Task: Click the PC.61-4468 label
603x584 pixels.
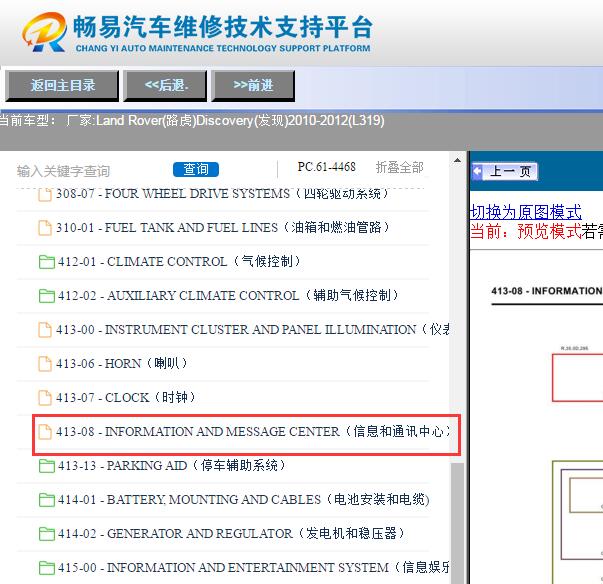Action: 326,167
